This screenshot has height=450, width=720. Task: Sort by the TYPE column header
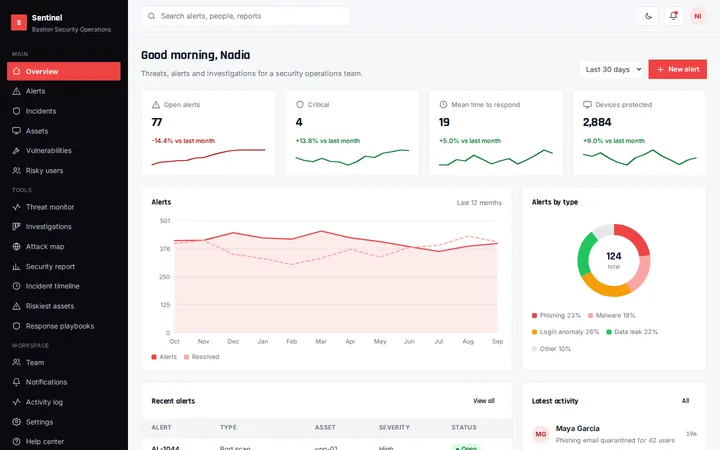point(228,428)
